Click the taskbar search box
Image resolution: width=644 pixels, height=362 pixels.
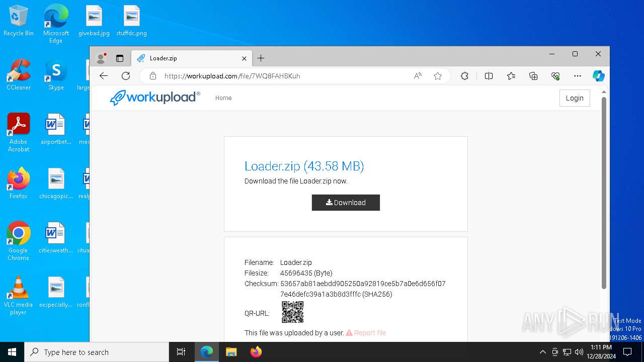tap(97, 352)
